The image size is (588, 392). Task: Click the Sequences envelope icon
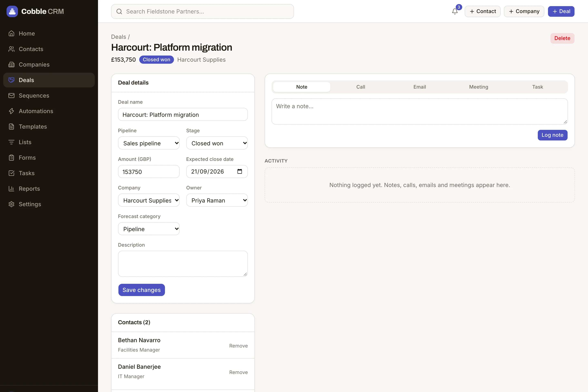(11, 95)
